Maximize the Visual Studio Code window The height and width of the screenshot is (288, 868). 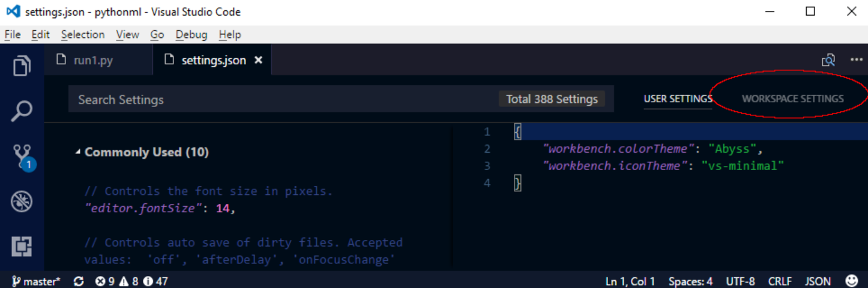[810, 11]
